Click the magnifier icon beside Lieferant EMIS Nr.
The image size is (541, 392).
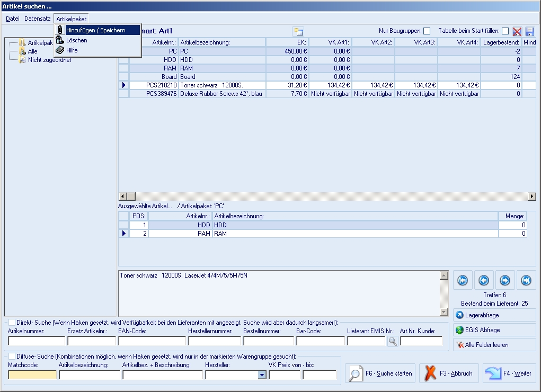(393, 341)
